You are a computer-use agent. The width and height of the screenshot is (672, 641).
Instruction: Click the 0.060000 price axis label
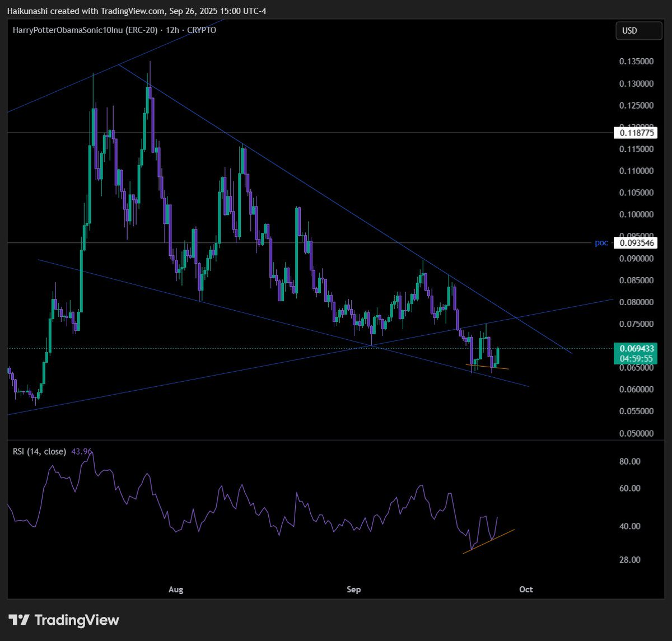coord(637,390)
